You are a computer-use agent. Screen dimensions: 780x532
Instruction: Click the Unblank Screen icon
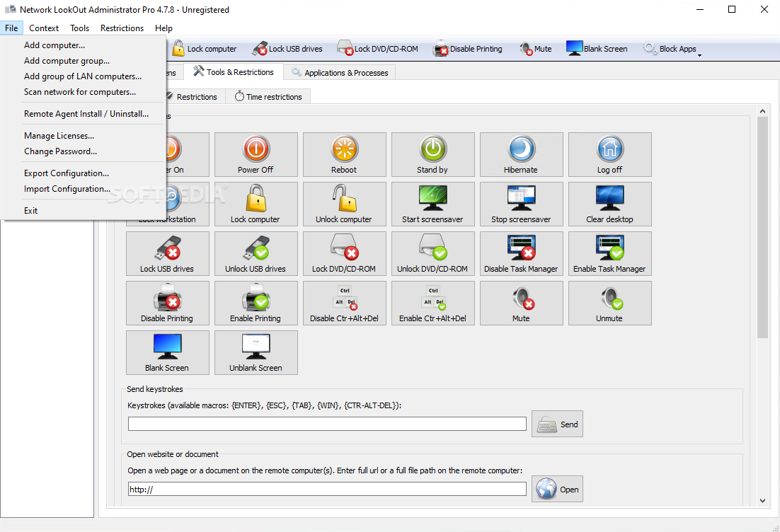[256, 347]
